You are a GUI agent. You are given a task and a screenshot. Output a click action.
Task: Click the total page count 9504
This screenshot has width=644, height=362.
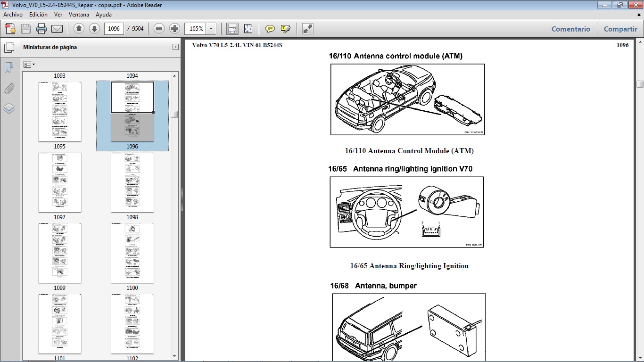click(x=138, y=29)
